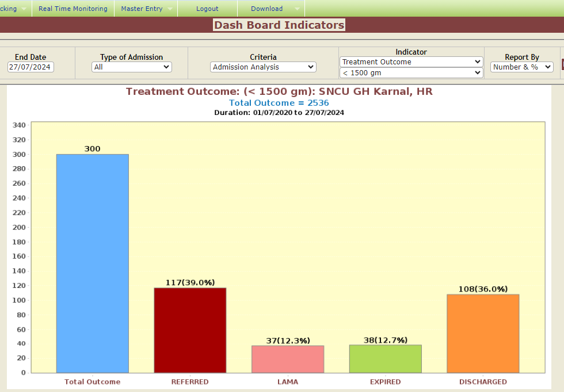Select the Master Entry menu
Viewport: 564px width, 392px height.
pyautogui.click(x=142, y=9)
